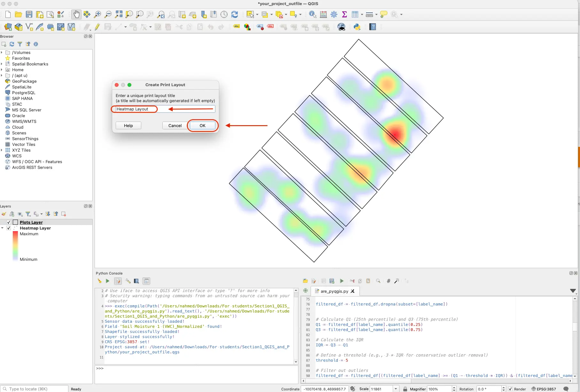Open the MetaSearch catalog client icon
This screenshot has width=580, height=392.
coord(342,27)
